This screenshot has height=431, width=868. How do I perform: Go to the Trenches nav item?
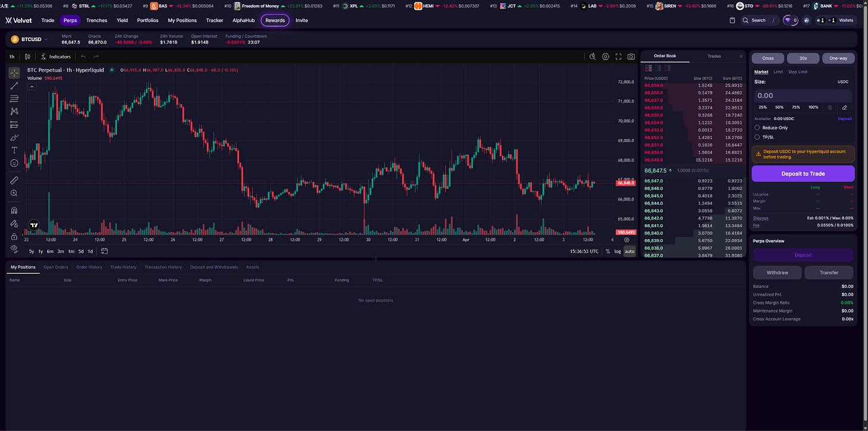coord(97,20)
